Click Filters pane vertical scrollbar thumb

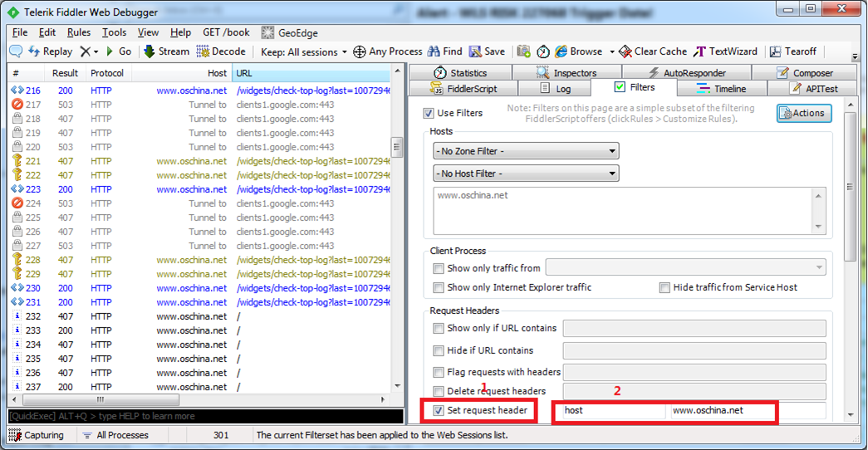[850, 187]
